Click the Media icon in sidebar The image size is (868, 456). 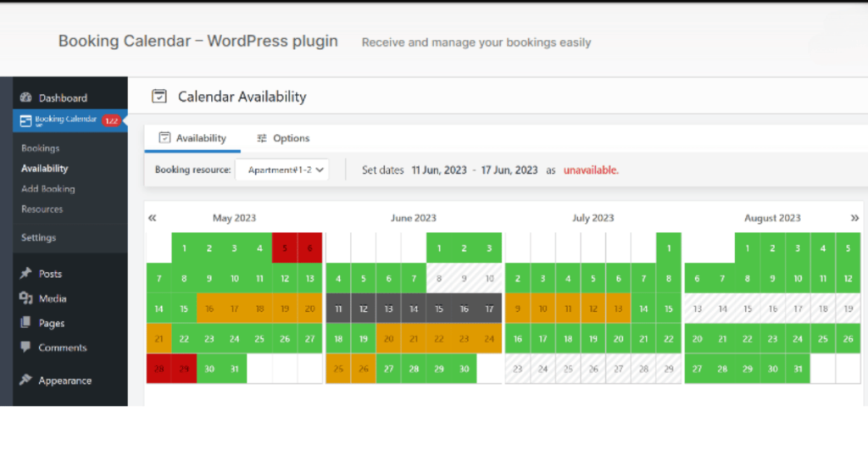[x=26, y=298]
